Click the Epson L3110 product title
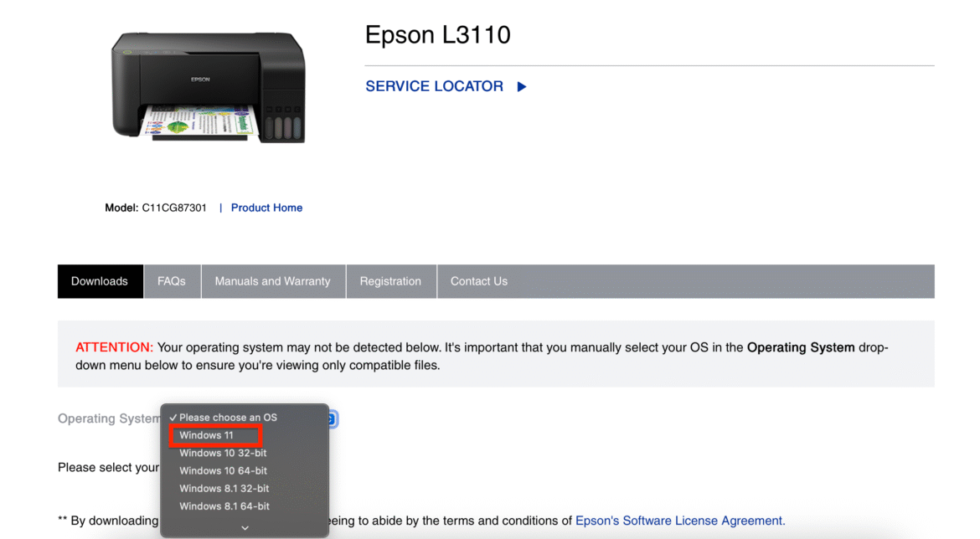 [437, 35]
